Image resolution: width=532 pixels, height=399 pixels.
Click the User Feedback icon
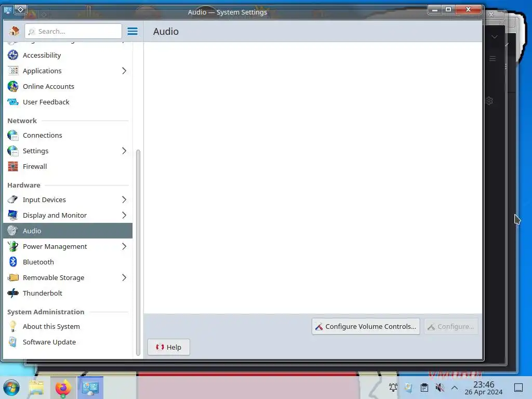[13, 102]
